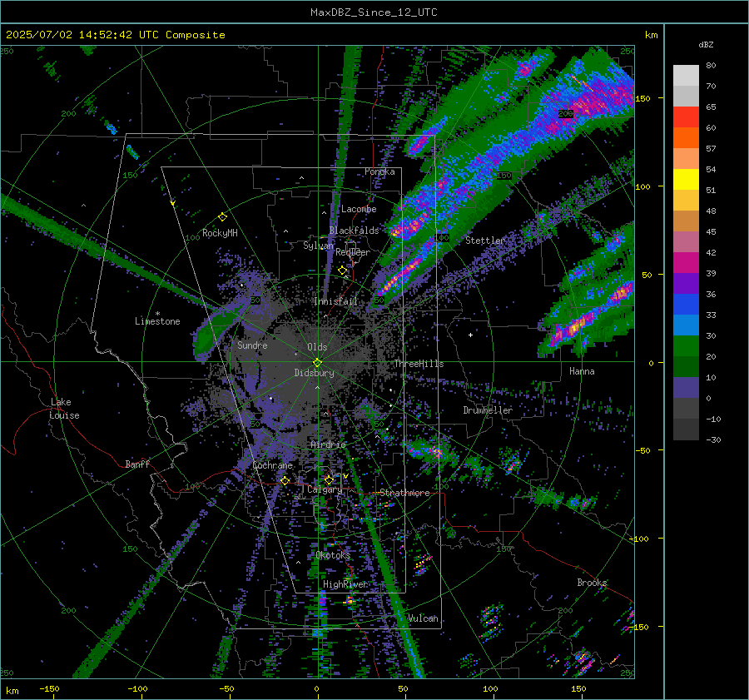Click the Blackfalds label
The height and width of the screenshot is (700, 749).
[x=354, y=231]
